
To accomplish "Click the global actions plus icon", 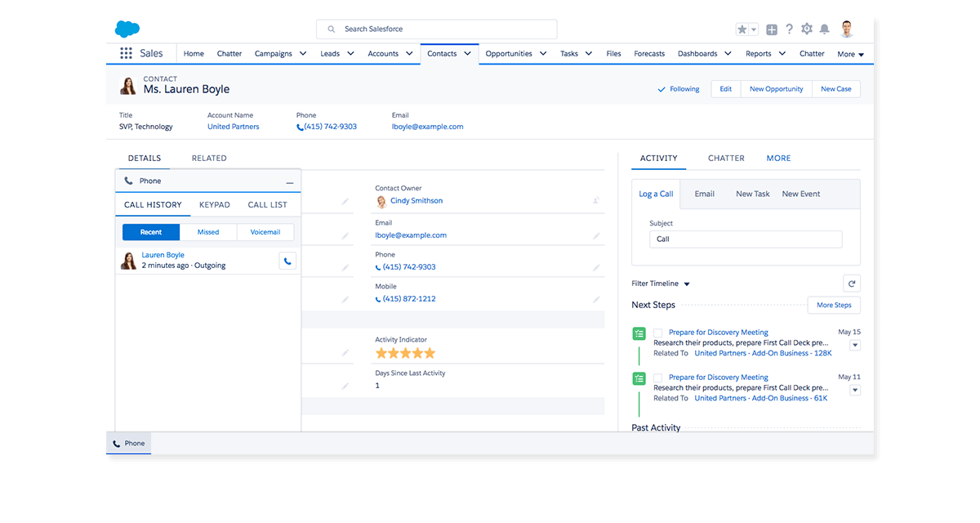I will pos(773,29).
